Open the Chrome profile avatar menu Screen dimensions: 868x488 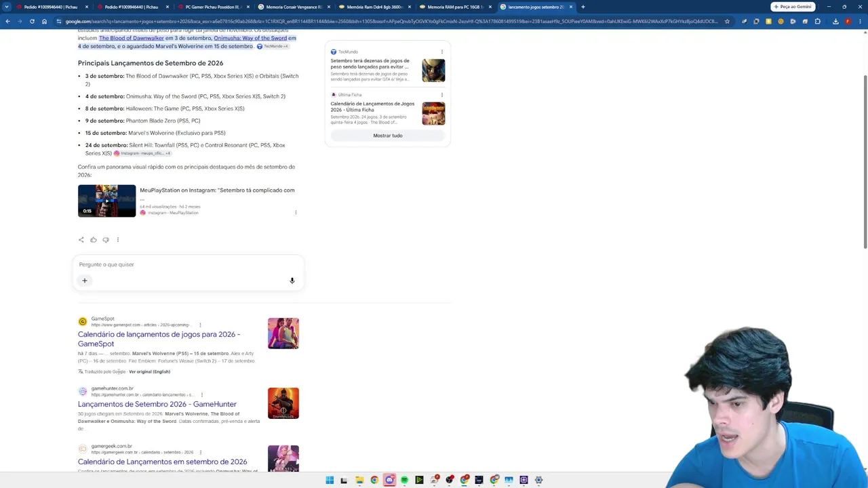pyautogui.click(x=848, y=21)
